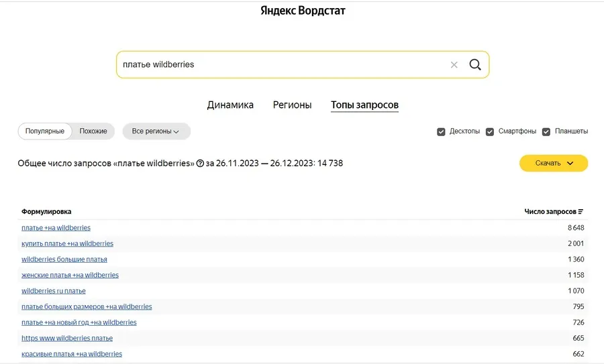This screenshot has width=604, height=364.
Task: Click the question mark help icon
Action: coord(200,164)
